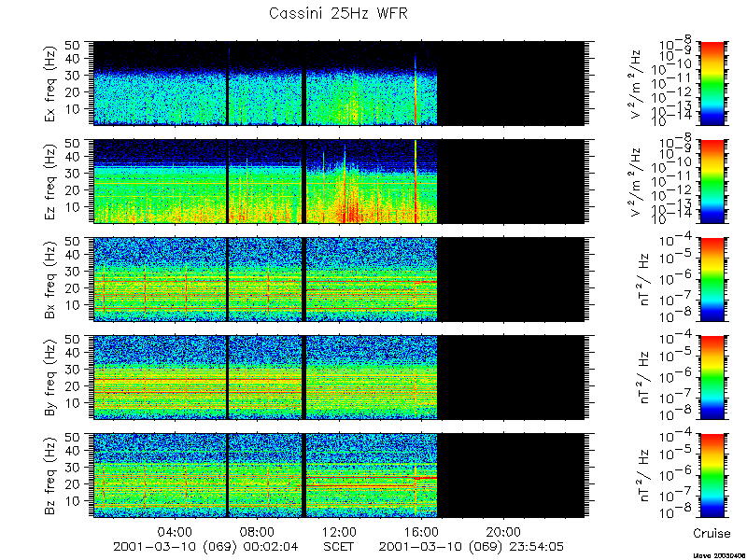The height and width of the screenshot is (560, 747).
Task: Click the Bx spectrogram panel
Action: coord(338,279)
